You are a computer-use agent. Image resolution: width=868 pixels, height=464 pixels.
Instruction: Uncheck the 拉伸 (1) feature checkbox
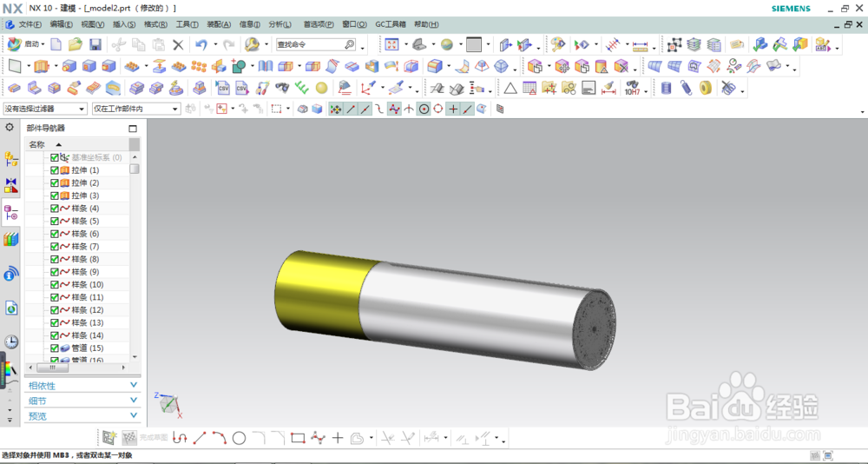pyautogui.click(x=54, y=170)
